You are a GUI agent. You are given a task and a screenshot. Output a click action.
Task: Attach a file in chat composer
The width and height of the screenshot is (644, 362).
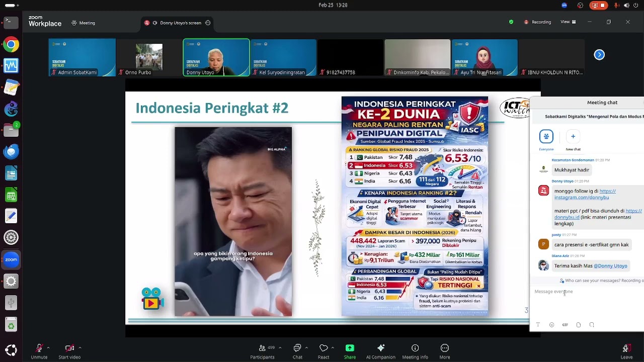579,325
